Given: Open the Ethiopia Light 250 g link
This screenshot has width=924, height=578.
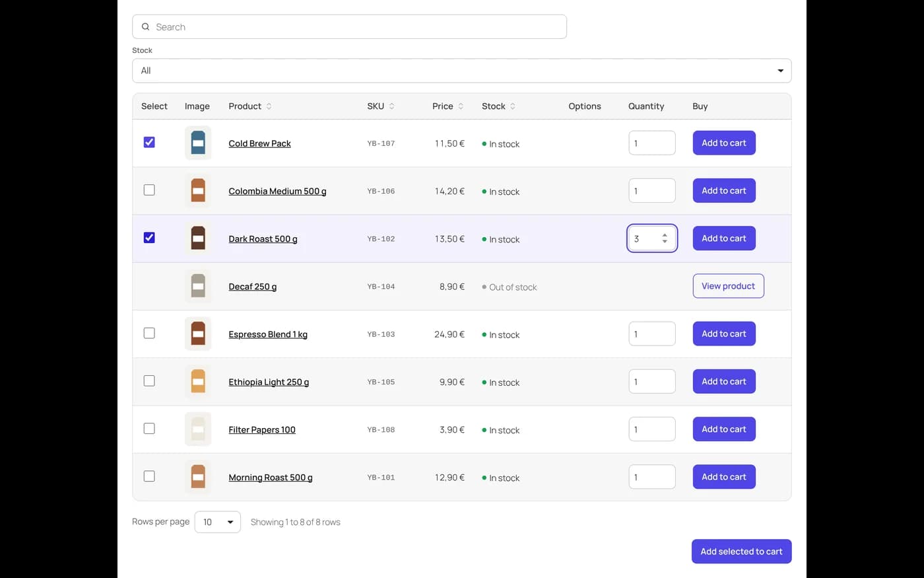Looking at the screenshot, I should [269, 382].
